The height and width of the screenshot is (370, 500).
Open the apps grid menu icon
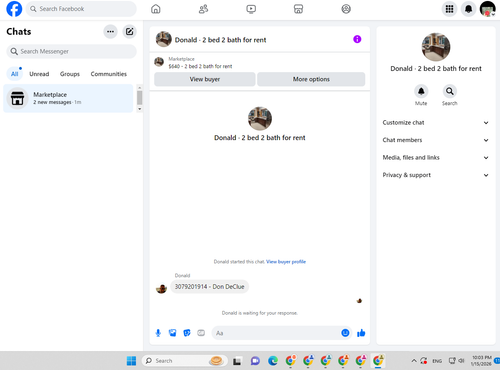point(449,9)
